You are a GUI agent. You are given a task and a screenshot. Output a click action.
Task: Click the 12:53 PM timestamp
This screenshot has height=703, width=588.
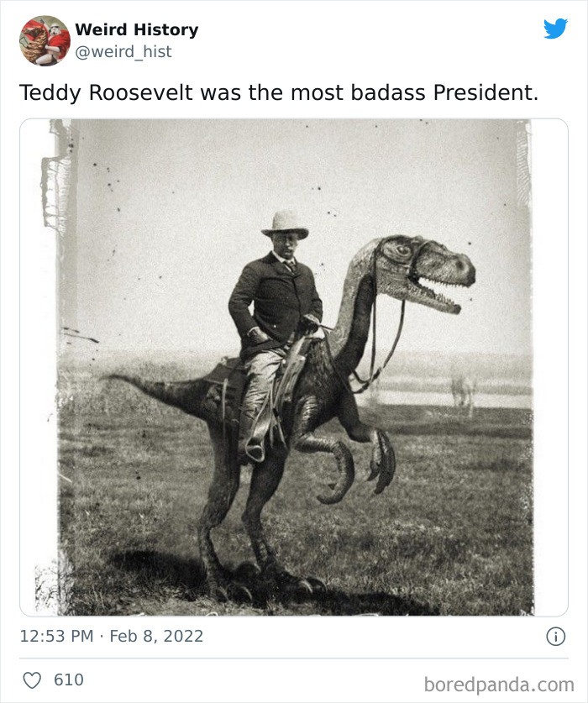click(56, 636)
